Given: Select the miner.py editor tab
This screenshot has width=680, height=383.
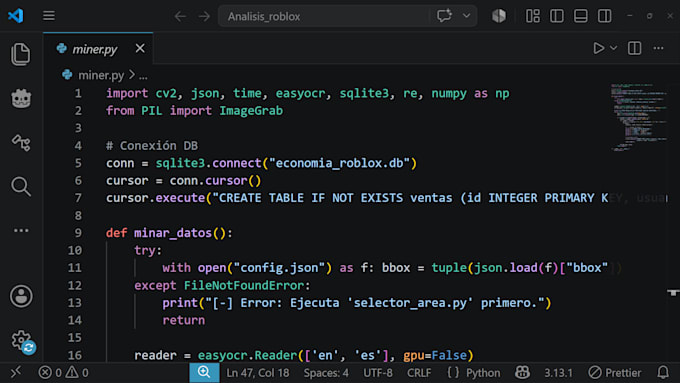Looking at the screenshot, I should tap(98, 49).
